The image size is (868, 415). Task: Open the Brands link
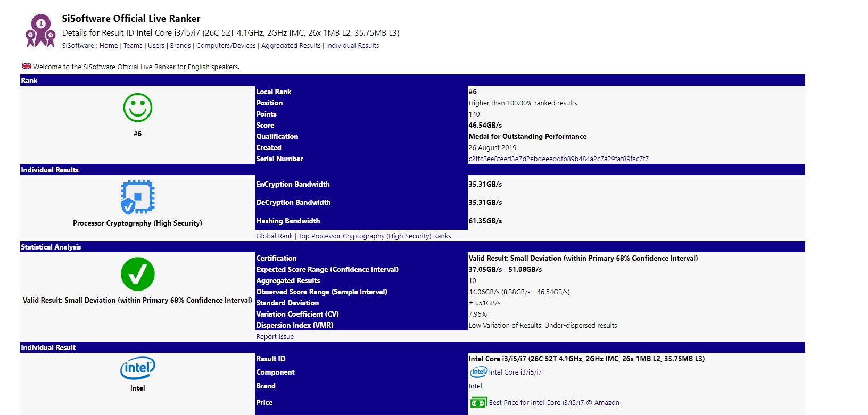coord(180,46)
